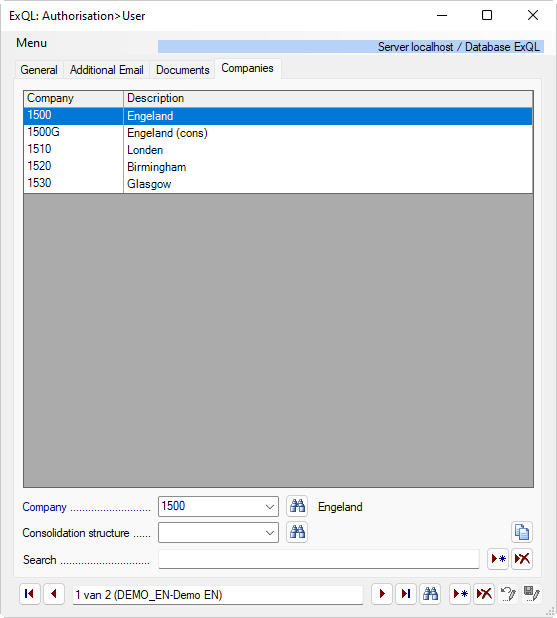Open the Menu item
The height and width of the screenshot is (618, 557).
tap(32, 43)
